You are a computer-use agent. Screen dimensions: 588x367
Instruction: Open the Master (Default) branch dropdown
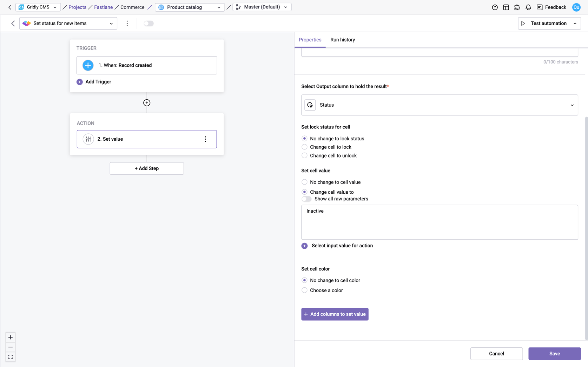262,7
